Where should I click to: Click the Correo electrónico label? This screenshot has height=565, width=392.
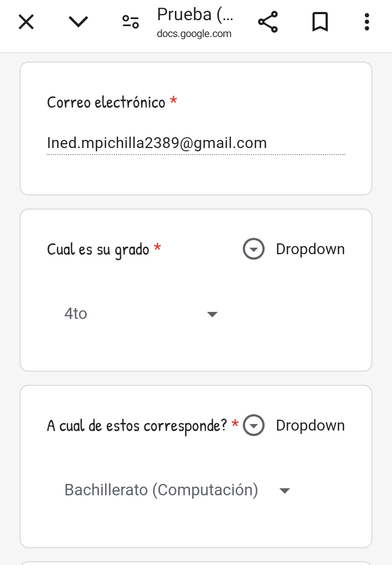pyautogui.click(x=106, y=102)
